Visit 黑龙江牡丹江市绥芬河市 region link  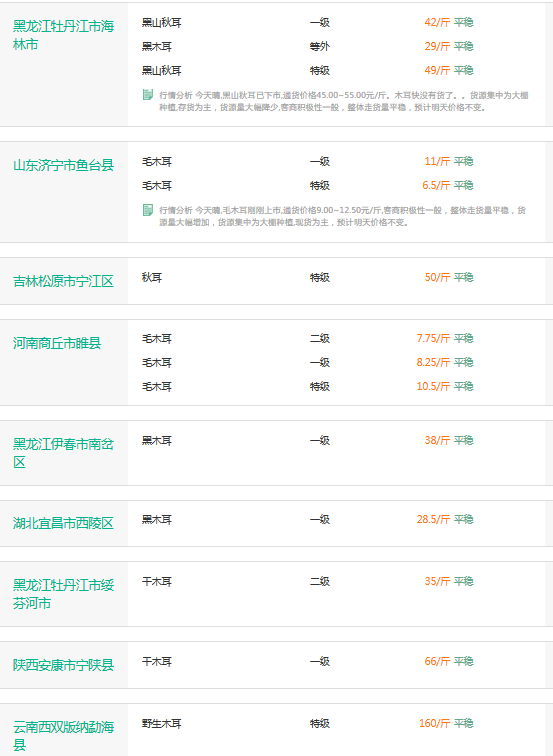tap(63, 594)
